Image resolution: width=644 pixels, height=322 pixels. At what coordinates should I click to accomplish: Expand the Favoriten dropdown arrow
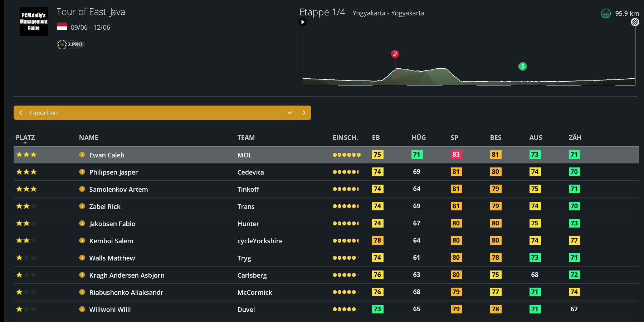pos(290,113)
